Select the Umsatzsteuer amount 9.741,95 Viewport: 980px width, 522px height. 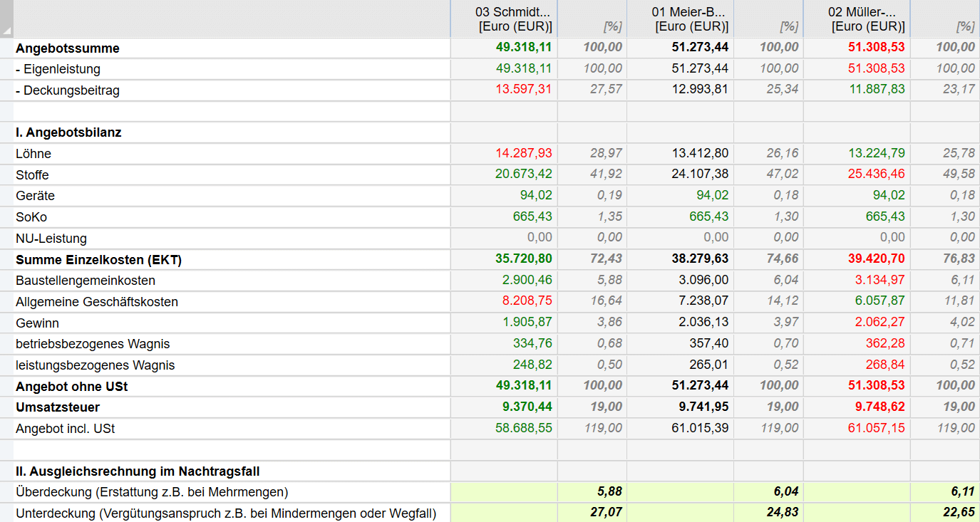(x=700, y=407)
